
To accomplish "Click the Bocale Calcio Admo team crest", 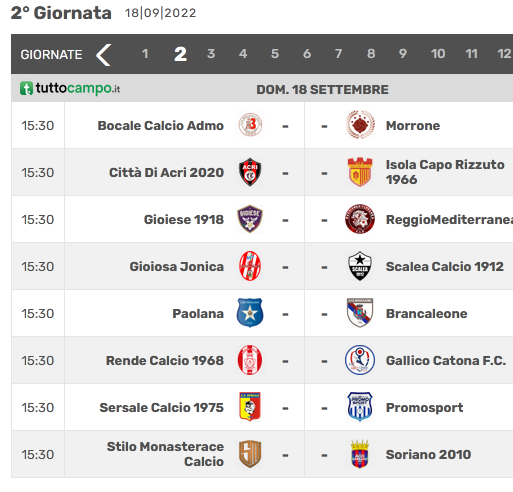I will 250,125.
